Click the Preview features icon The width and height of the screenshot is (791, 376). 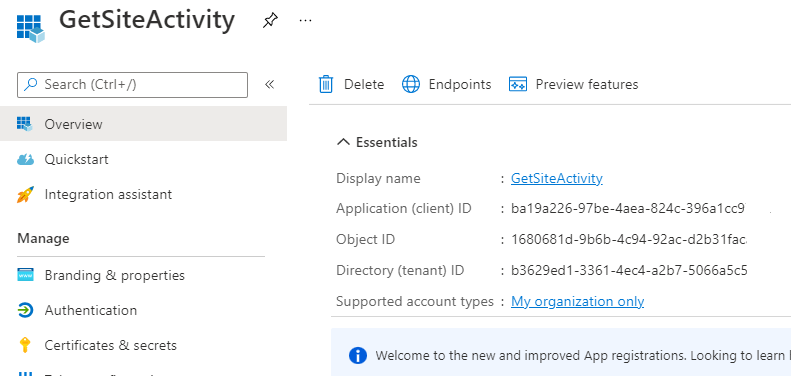(x=518, y=84)
